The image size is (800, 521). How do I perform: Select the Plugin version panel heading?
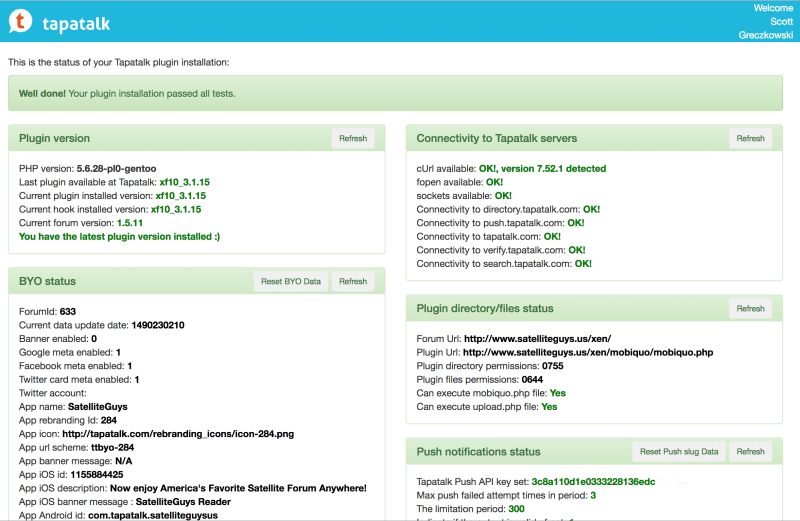point(54,138)
